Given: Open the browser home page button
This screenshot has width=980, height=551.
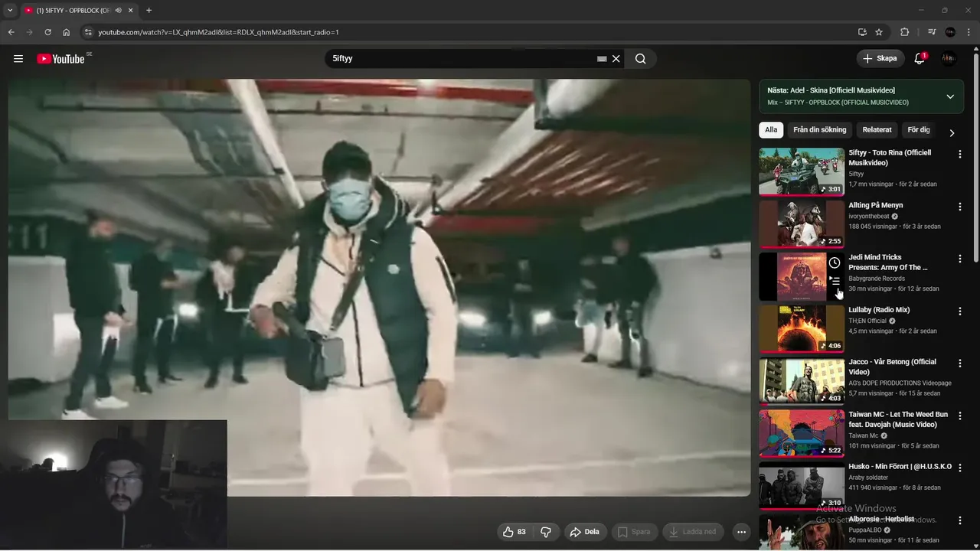Looking at the screenshot, I should (67, 32).
